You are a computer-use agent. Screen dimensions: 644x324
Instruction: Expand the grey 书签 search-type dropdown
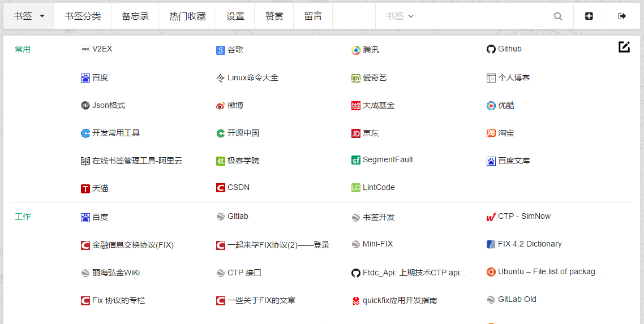tap(400, 16)
